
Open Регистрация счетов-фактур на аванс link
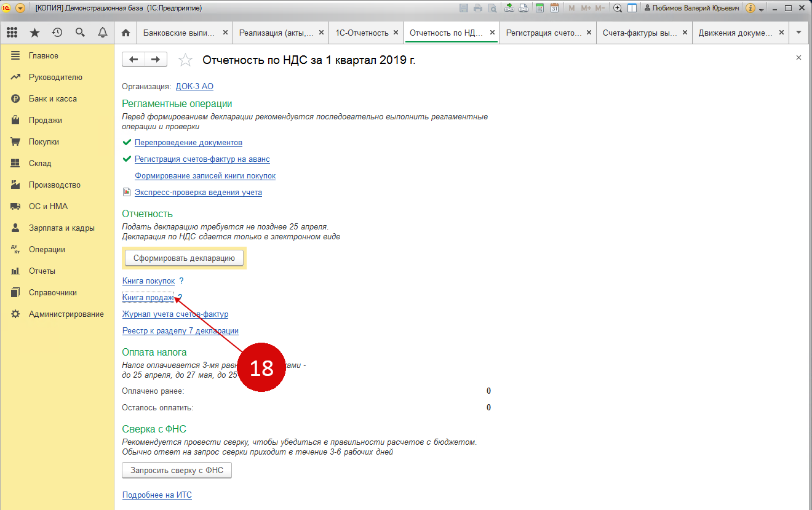(202, 159)
